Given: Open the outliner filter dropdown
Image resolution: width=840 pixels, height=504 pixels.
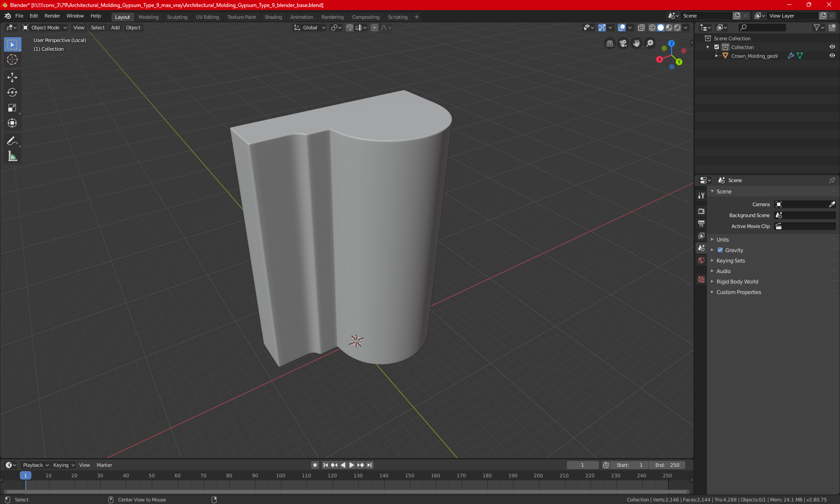Looking at the screenshot, I should pyautogui.click(x=819, y=28).
